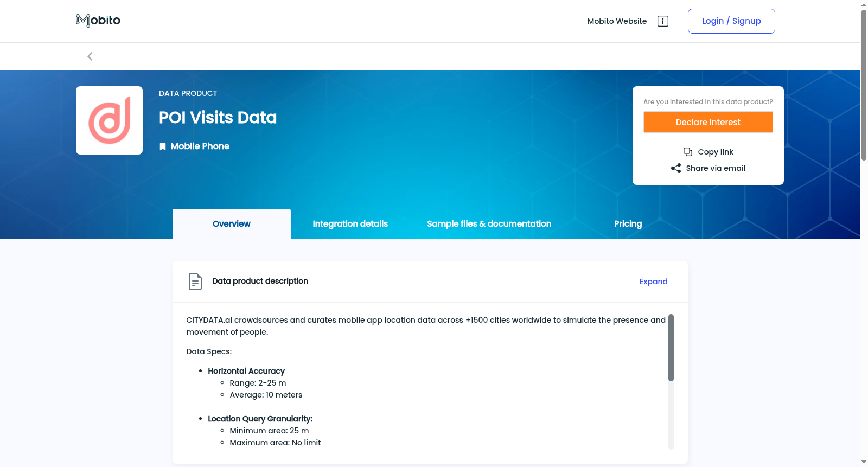Click the 'Average: 10 meters' line

(x=266, y=395)
